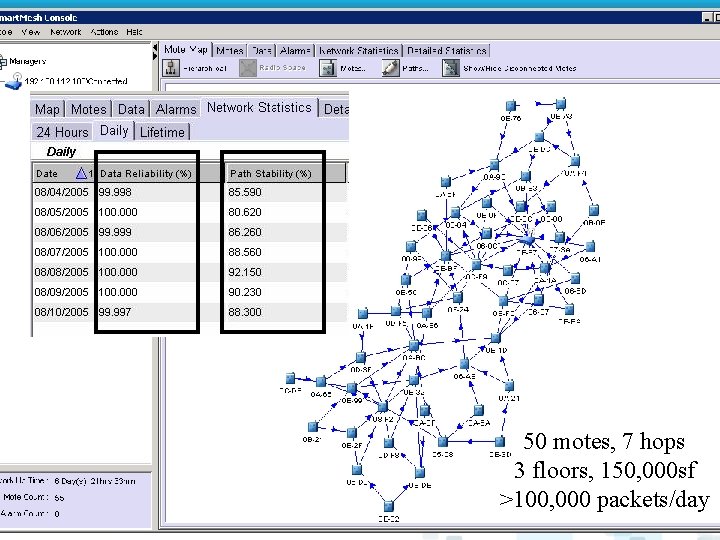The width and height of the screenshot is (720, 540).
Task: Select mote 0A-8C on the map
Action: pos(414,345)
